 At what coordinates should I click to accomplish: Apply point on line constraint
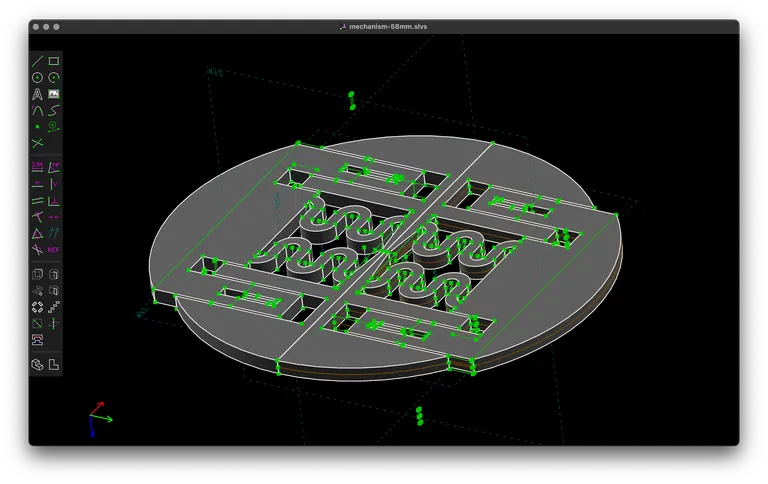37,217
